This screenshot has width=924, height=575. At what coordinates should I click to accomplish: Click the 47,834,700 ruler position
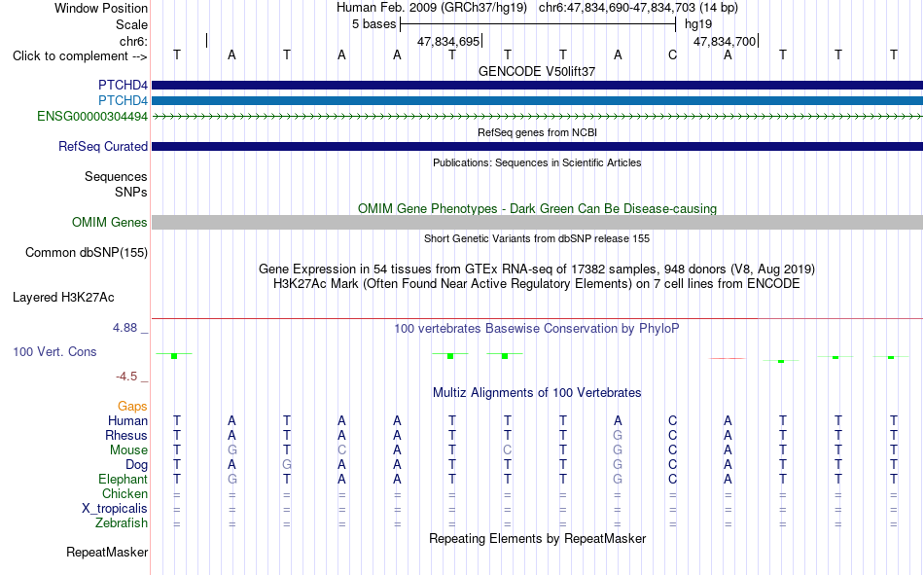click(x=725, y=41)
